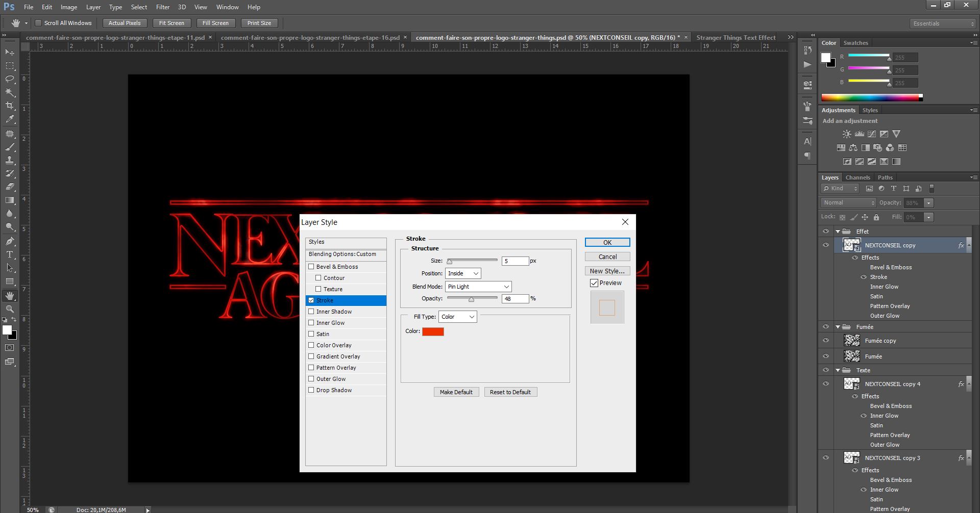The height and width of the screenshot is (513, 980).
Task: Enable the Satin checkbox
Action: 311,334
